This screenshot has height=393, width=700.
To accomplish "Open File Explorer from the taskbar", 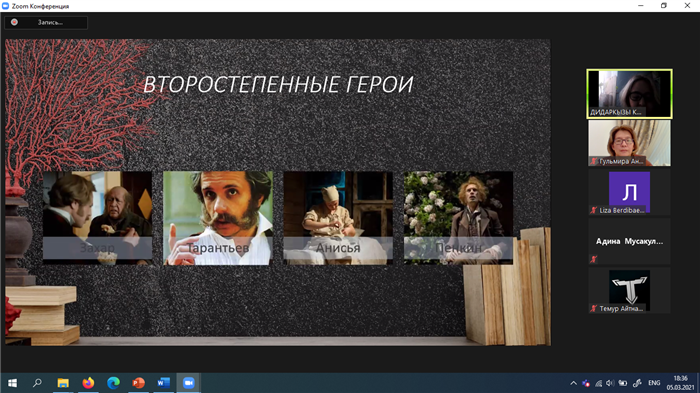I will click(63, 383).
